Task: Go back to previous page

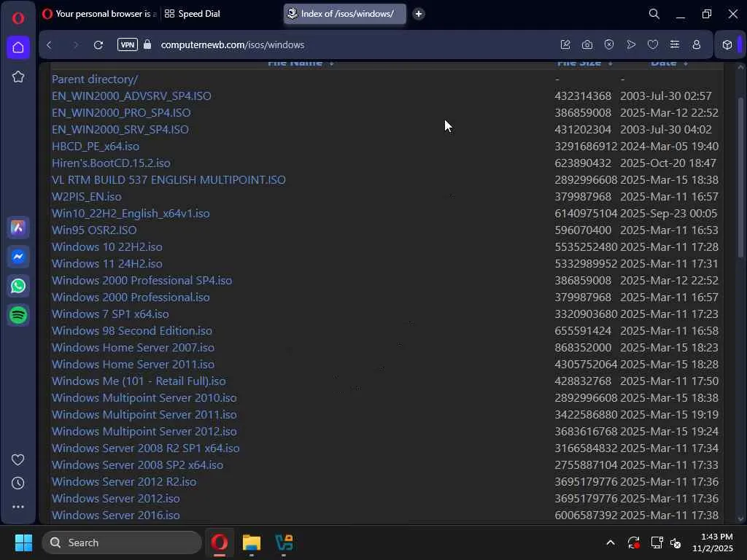Action: pos(49,44)
